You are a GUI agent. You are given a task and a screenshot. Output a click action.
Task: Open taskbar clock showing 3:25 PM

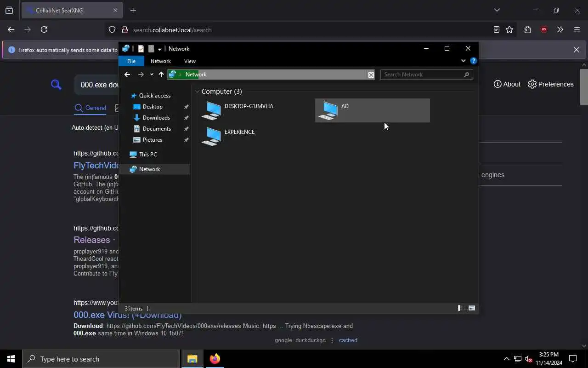[549, 359]
